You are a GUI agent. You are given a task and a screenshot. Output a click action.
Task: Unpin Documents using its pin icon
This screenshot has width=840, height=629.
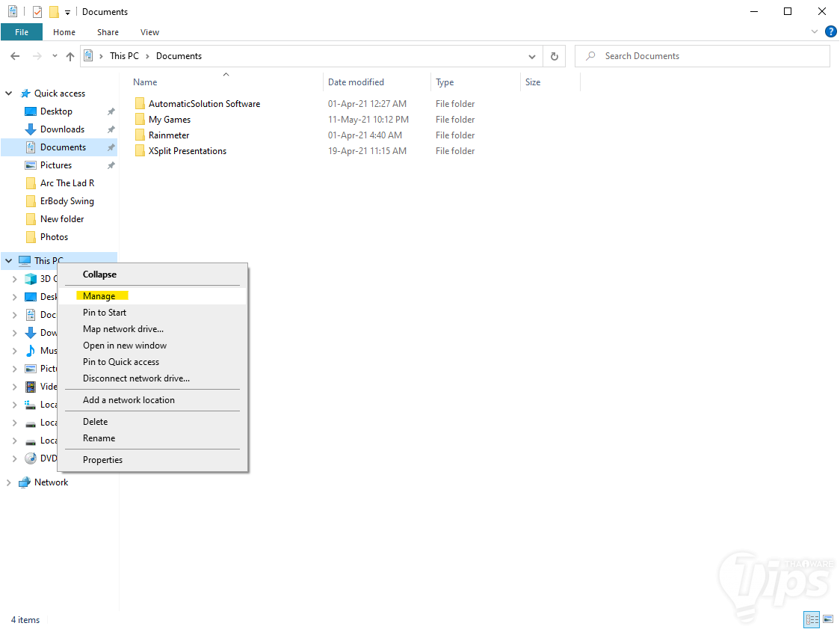tap(111, 147)
